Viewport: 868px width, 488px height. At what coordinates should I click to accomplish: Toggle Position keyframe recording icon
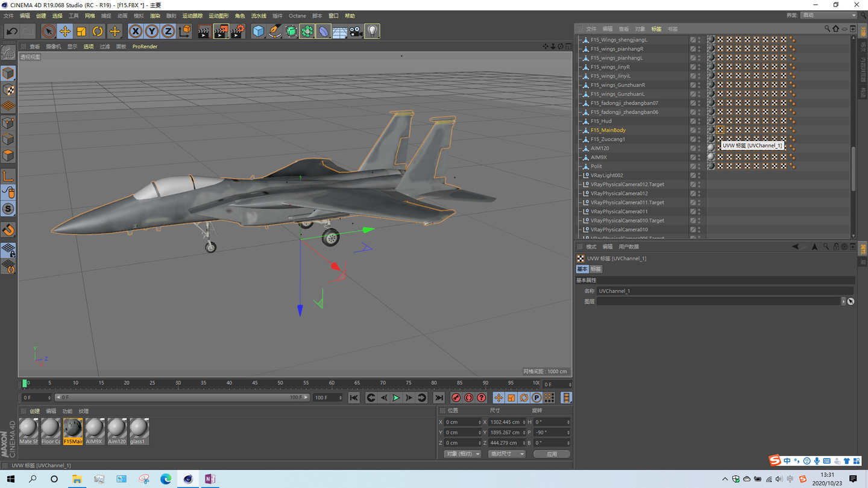point(498,398)
